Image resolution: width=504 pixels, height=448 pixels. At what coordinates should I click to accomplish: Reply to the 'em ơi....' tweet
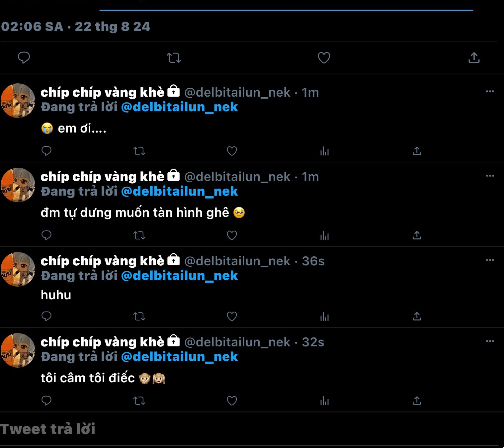click(46, 151)
